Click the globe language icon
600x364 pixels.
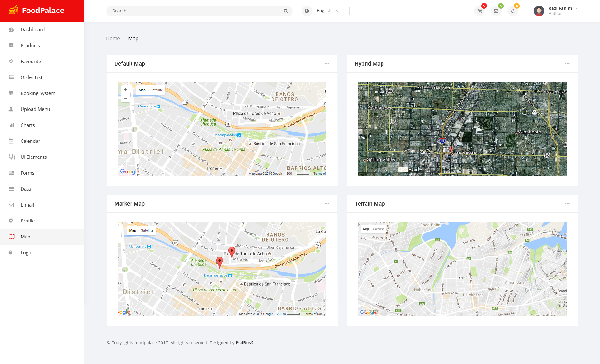click(307, 11)
